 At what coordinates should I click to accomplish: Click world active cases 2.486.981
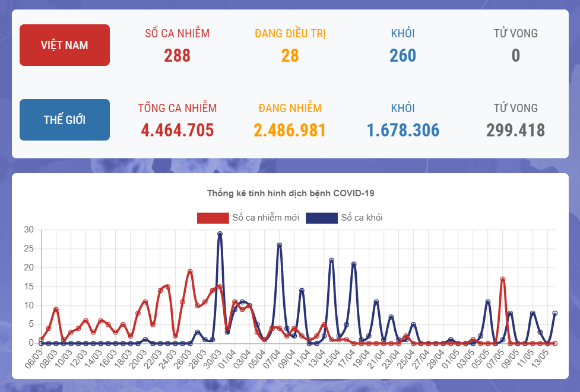click(290, 130)
